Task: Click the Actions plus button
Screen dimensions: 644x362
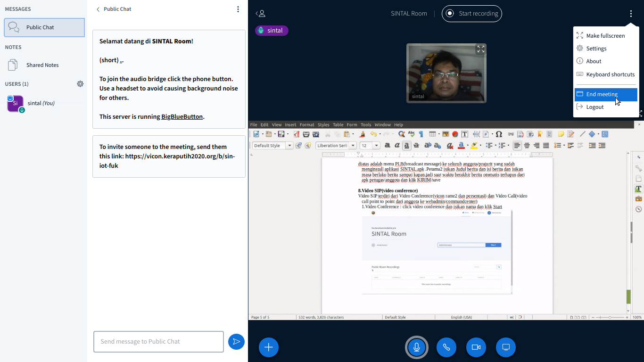Action: pos(269,347)
